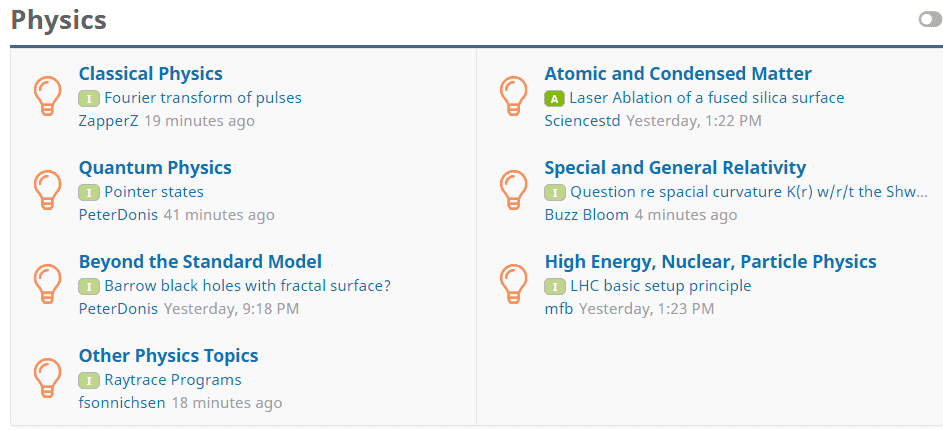
Task: Toggle the Physics section collapse switch
Action: (929, 20)
